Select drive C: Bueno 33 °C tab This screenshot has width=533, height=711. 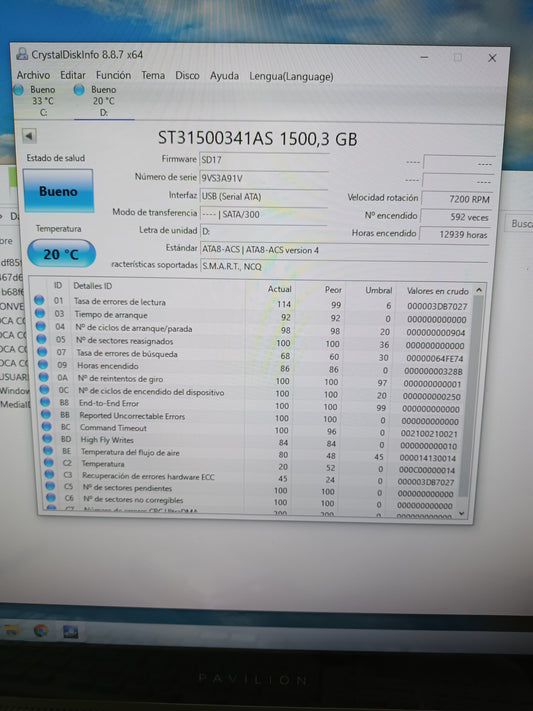click(36, 101)
